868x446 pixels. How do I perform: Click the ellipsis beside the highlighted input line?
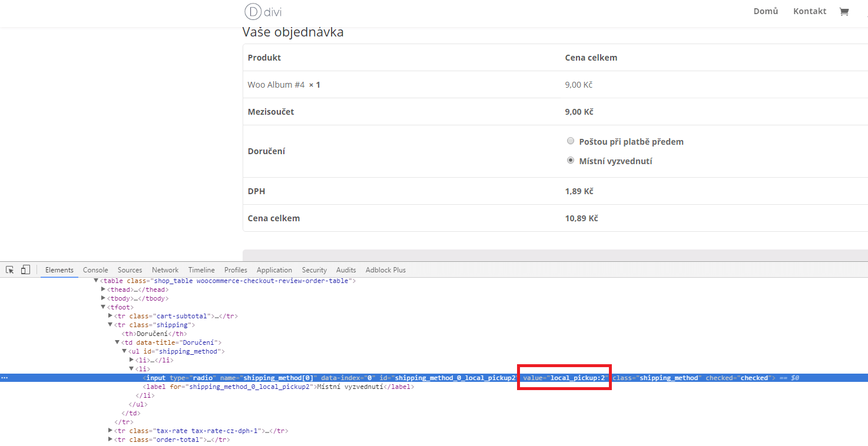[5, 378]
